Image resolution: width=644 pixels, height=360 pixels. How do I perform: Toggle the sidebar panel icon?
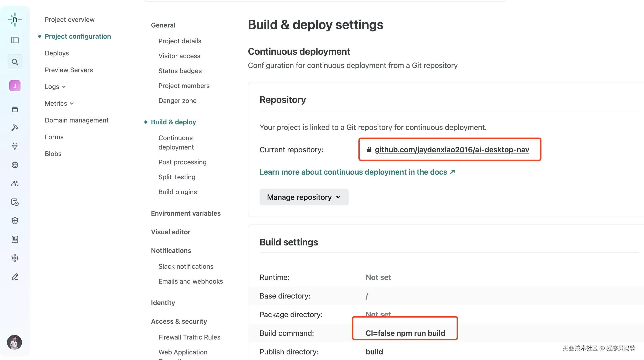pyautogui.click(x=15, y=40)
